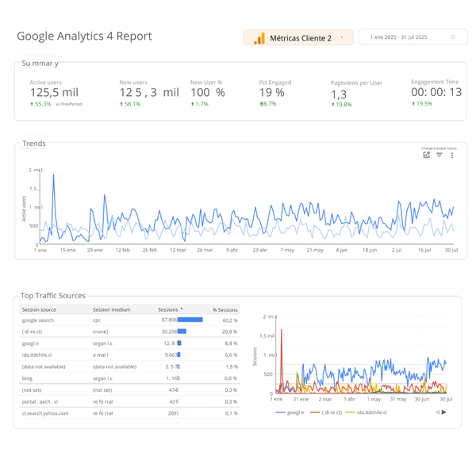Click the Engagement Time scorecard

coord(436,92)
